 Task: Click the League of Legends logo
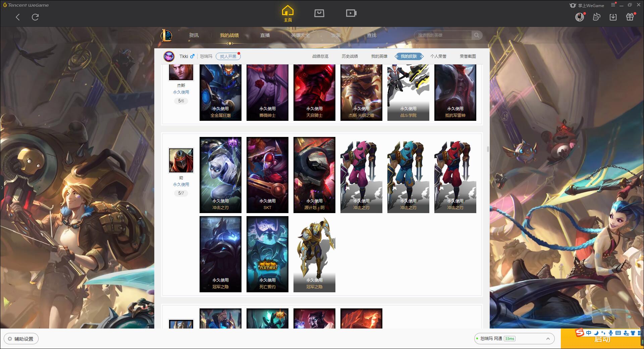[166, 35]
